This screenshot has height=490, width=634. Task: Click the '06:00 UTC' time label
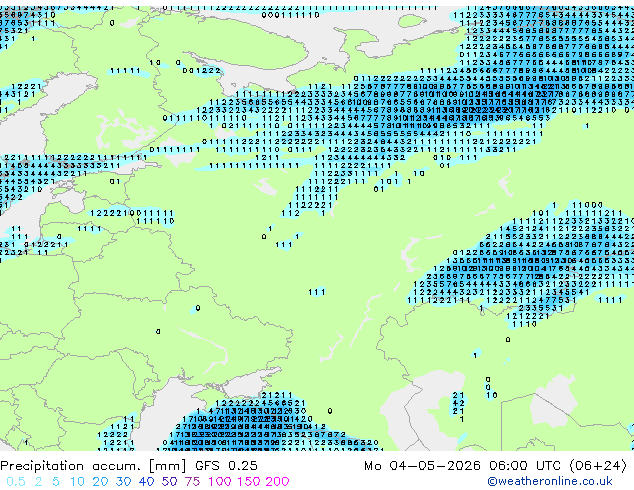tap(526, 466)
